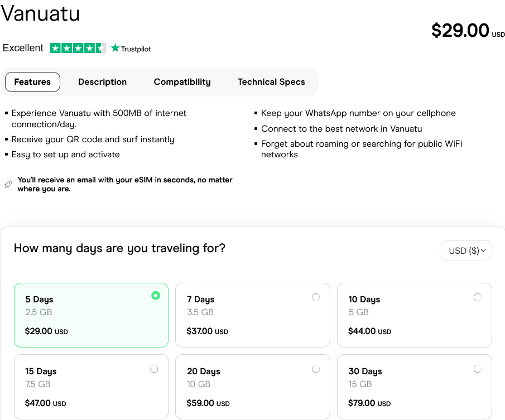Switch to the Features tab

pos(32,82)
